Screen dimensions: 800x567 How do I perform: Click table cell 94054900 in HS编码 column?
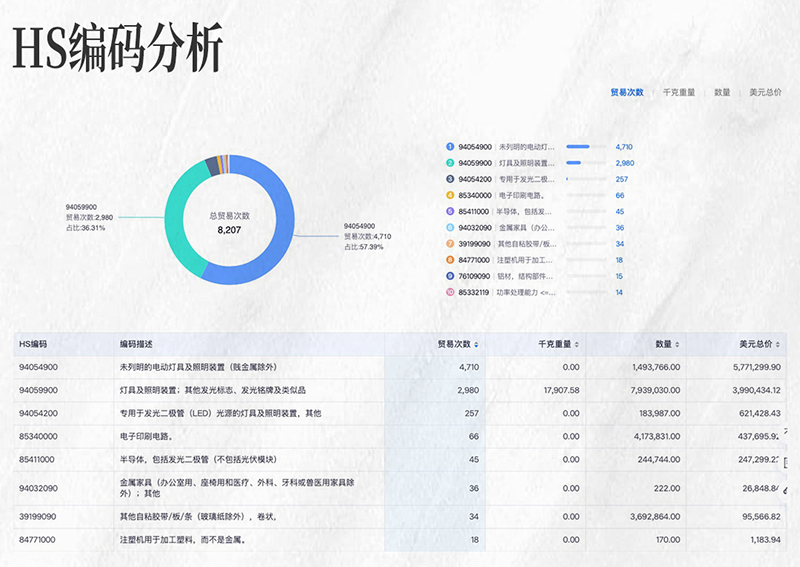(38, 367)
